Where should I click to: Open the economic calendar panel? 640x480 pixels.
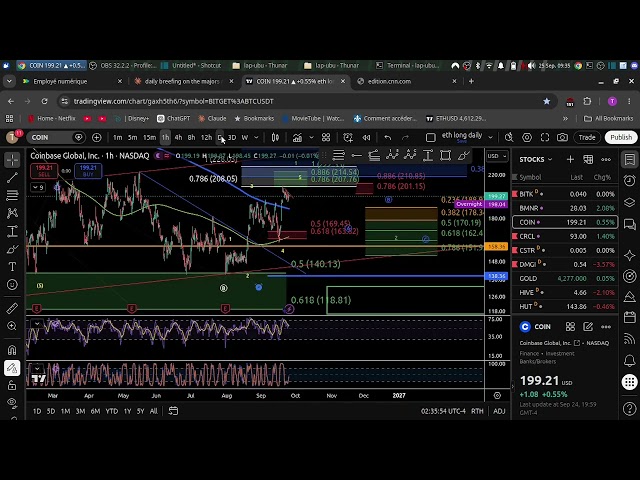coord(629,317)
